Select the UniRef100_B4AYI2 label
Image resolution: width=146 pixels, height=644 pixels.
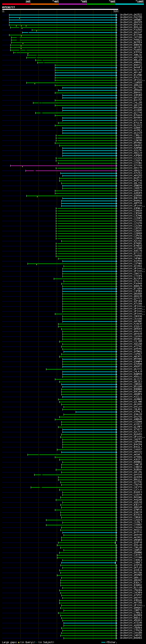point(131,65)
